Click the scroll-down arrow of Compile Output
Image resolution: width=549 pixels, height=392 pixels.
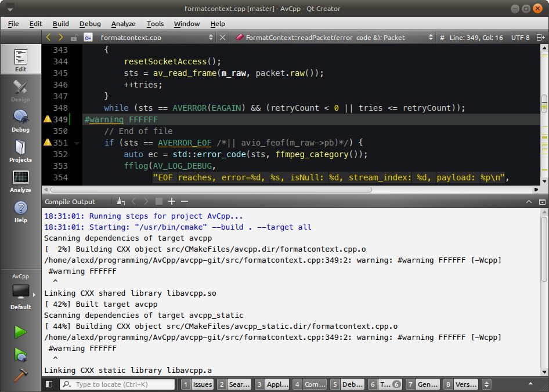click(x=544, y=372)
